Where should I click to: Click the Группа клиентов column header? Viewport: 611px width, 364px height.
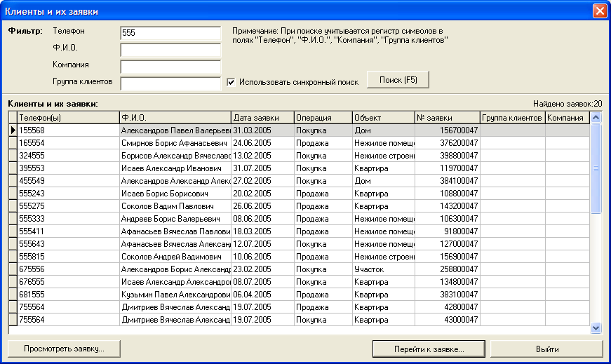pos(512,118)
